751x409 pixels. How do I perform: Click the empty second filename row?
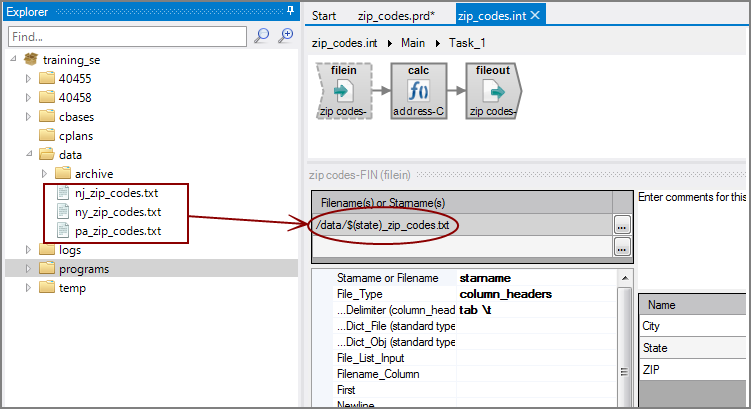tap(462, 247)
